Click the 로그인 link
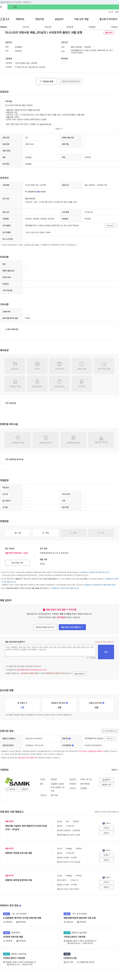 pos(111,12)
